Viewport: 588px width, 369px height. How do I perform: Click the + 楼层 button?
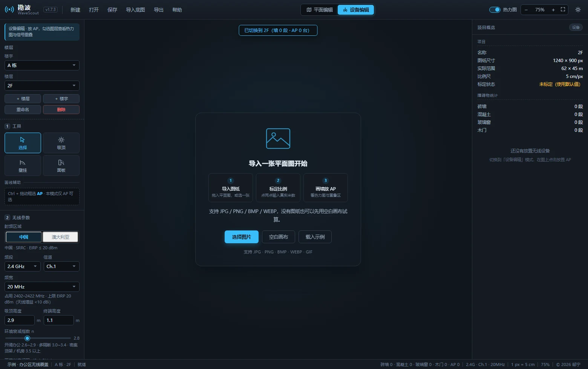pos(23,99)
